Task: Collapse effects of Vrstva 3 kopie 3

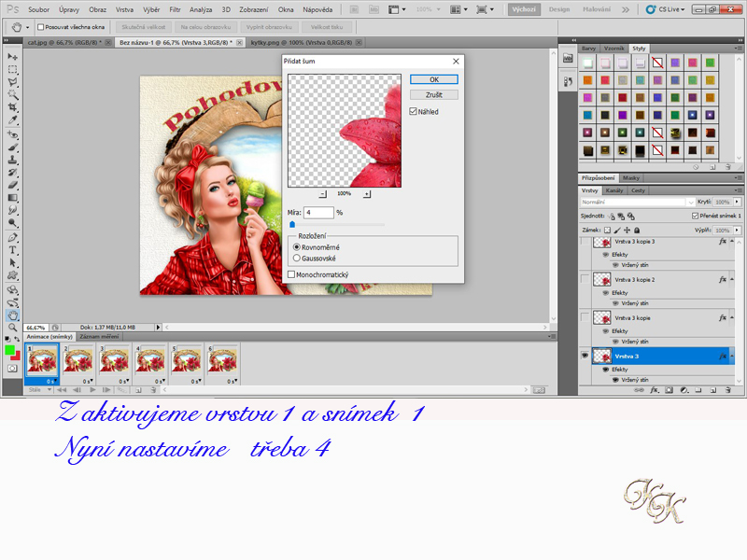Action: pyautogui.click(x=732, y=242)
